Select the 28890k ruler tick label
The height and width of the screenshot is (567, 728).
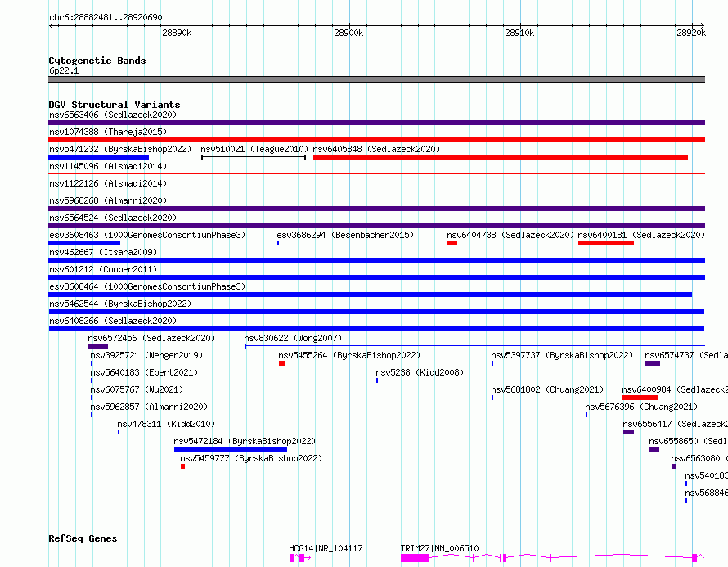[177, 33]
